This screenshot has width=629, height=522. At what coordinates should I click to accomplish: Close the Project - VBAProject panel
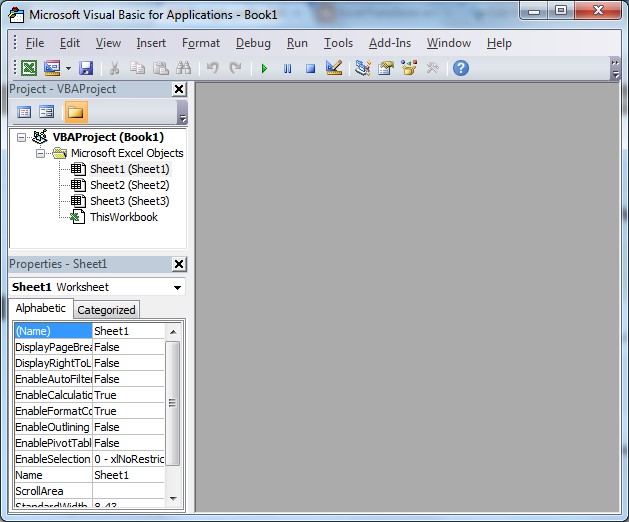pos(179,89)
